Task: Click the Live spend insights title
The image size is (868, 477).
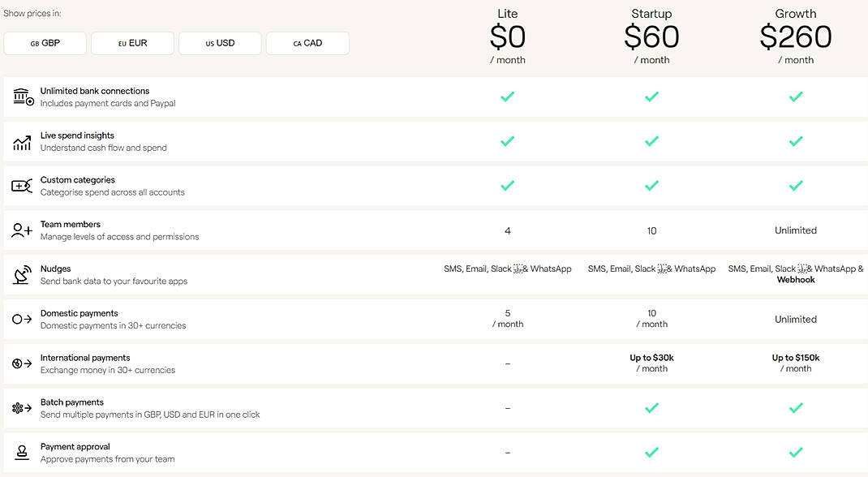Action: pyautogui.click(x=77, y=135)
